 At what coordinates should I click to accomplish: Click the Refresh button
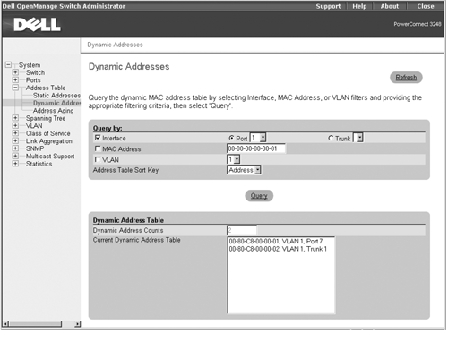coord(406,77)
